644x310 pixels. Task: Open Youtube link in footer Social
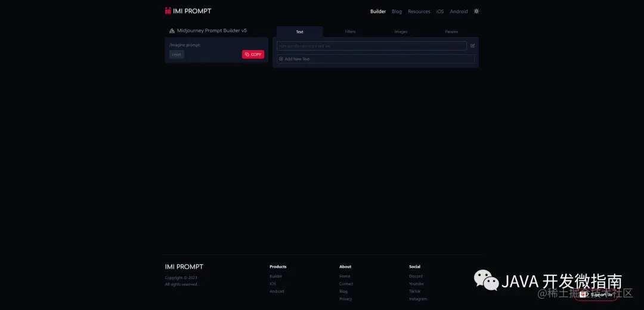click(416, 284)
